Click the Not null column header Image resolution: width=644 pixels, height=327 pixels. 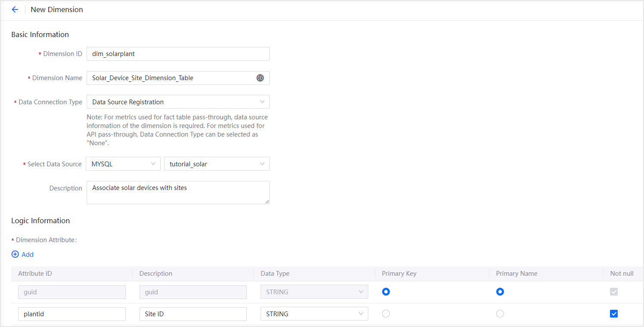(622, 274)
